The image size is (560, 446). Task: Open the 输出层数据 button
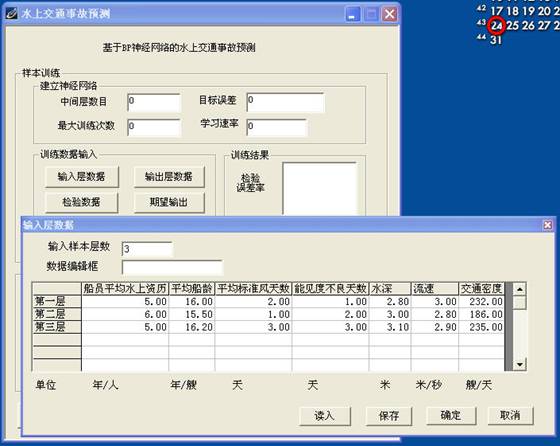click(169, 176)
